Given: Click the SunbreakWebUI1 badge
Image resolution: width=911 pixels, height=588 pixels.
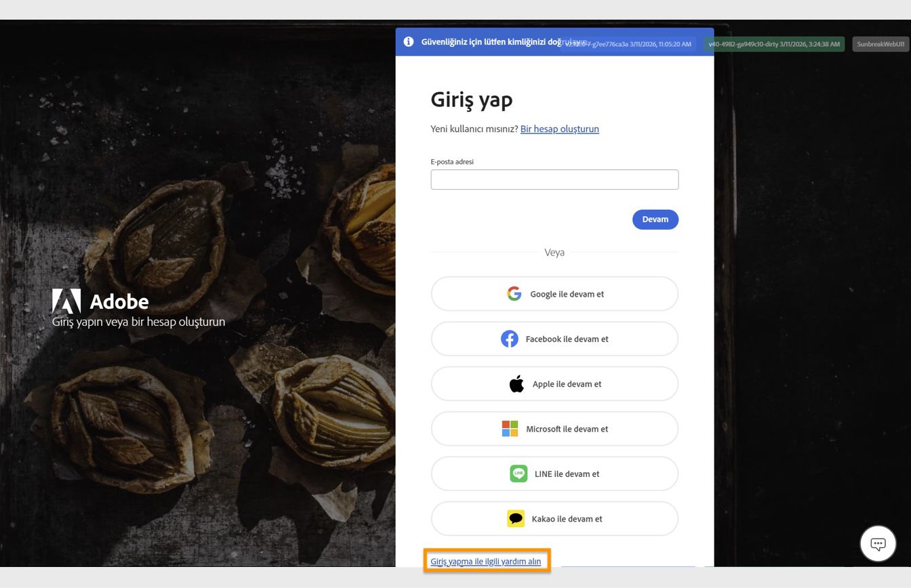Looking at the screenshot, I should click(880, 44).
